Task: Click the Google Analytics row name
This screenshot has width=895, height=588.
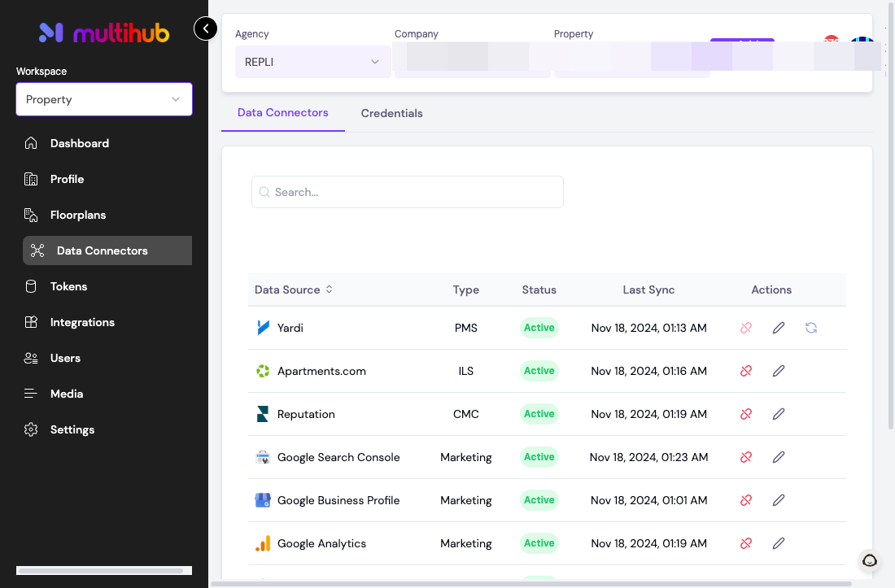Action: [321, 543]
